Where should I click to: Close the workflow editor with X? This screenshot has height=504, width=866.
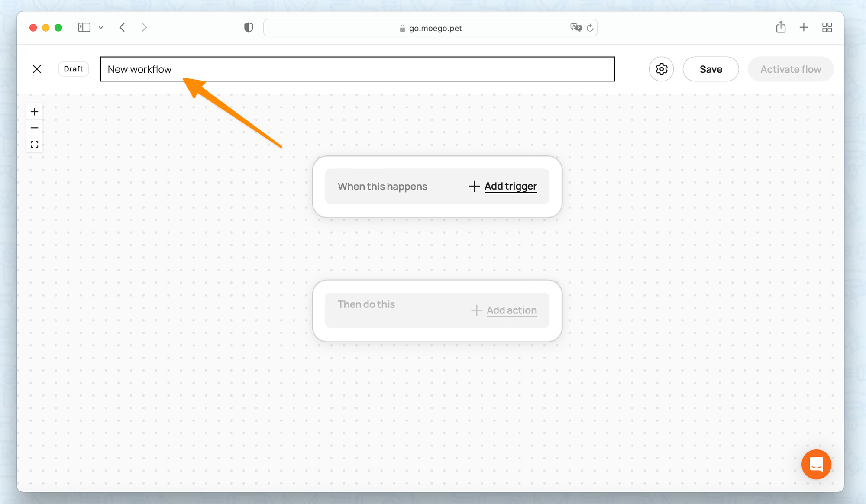point(37,69)
